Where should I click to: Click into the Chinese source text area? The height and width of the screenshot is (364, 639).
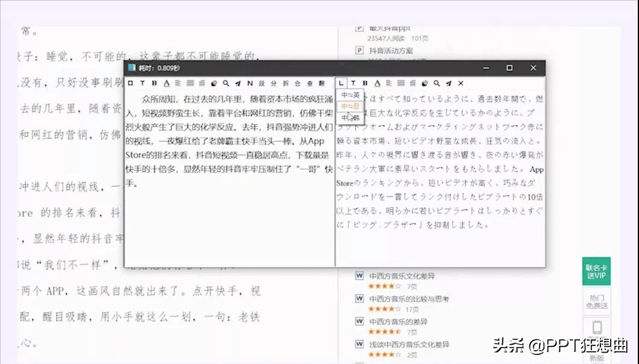tap(229, 178)
